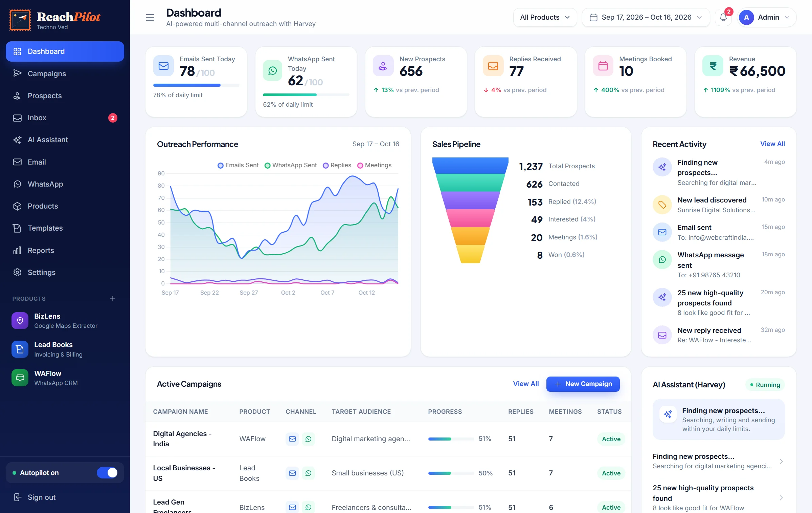This screenshot has width=812, height=513.
Task: Open the Dashboard menu item
Action: 65,51
